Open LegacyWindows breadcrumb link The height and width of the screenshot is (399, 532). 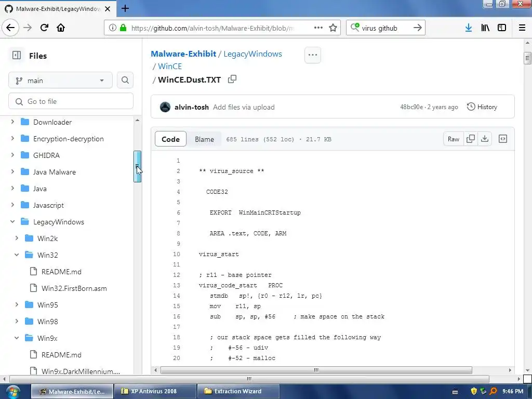tap(253, 54)
